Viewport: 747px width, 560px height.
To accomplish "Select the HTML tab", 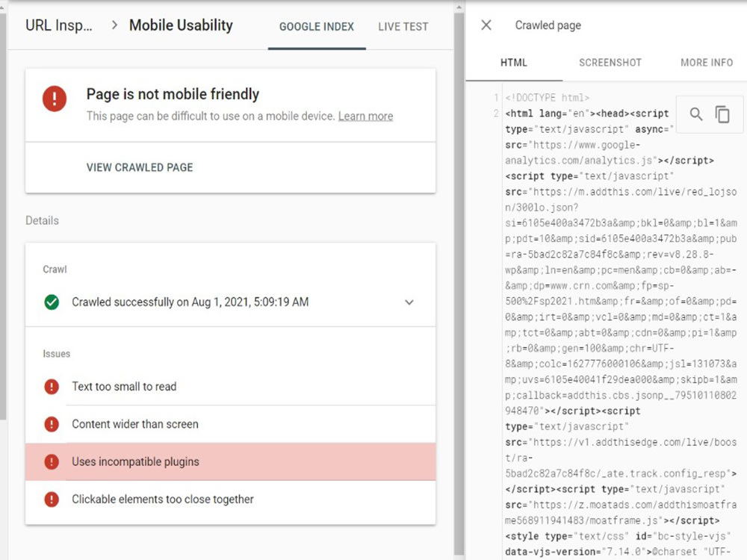I will click(x=513, y=63).
